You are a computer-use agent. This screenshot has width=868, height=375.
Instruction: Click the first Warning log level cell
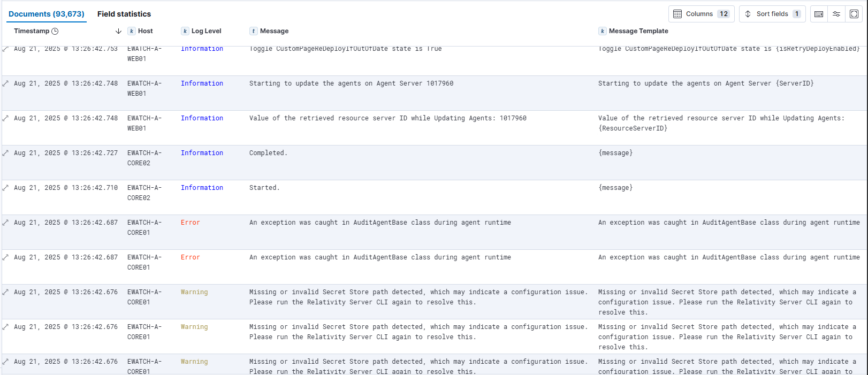(194, 292)
